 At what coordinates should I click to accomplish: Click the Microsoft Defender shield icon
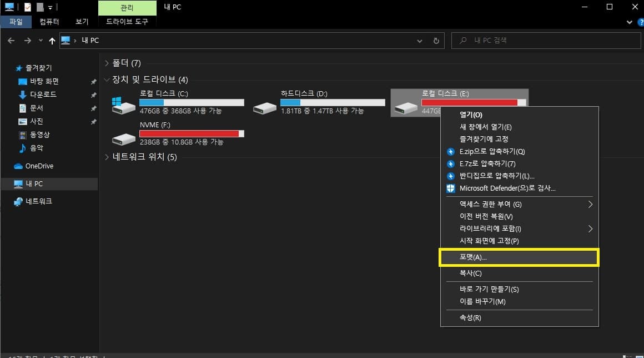coord(450,188)
